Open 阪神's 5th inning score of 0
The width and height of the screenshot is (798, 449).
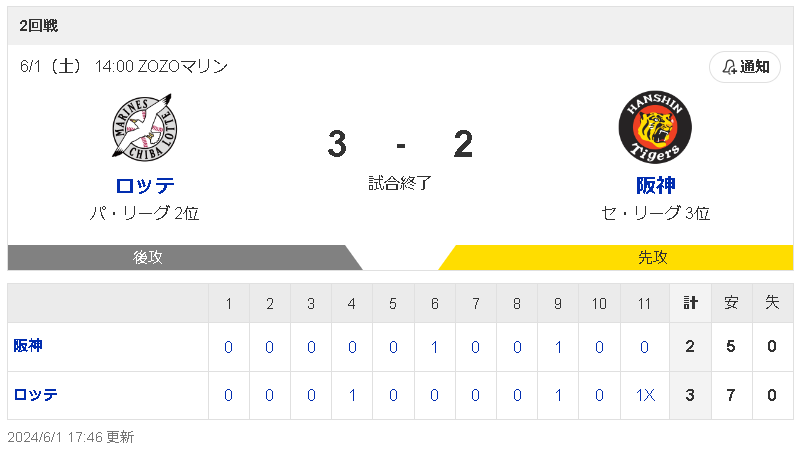pyautogui.click(x=393, y=347)
